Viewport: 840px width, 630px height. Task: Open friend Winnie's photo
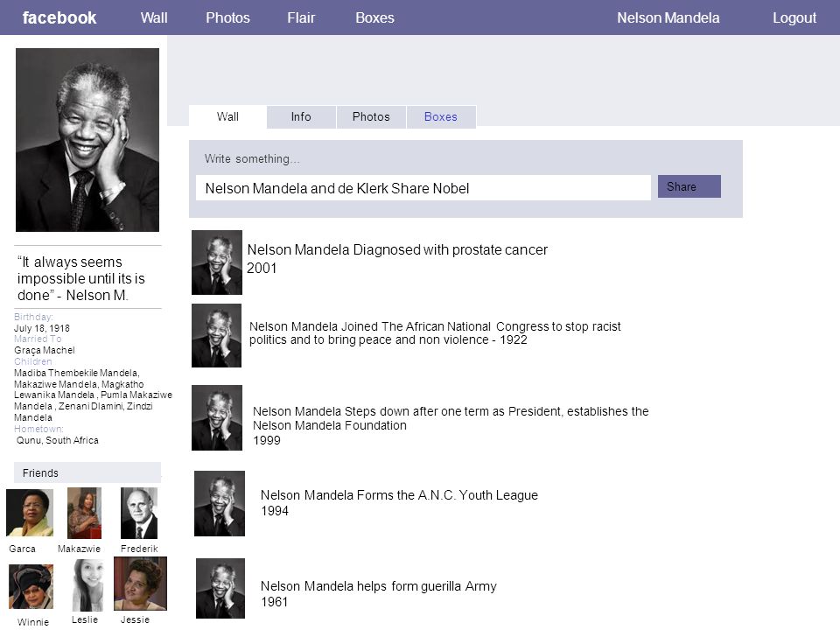coord(31,586)
